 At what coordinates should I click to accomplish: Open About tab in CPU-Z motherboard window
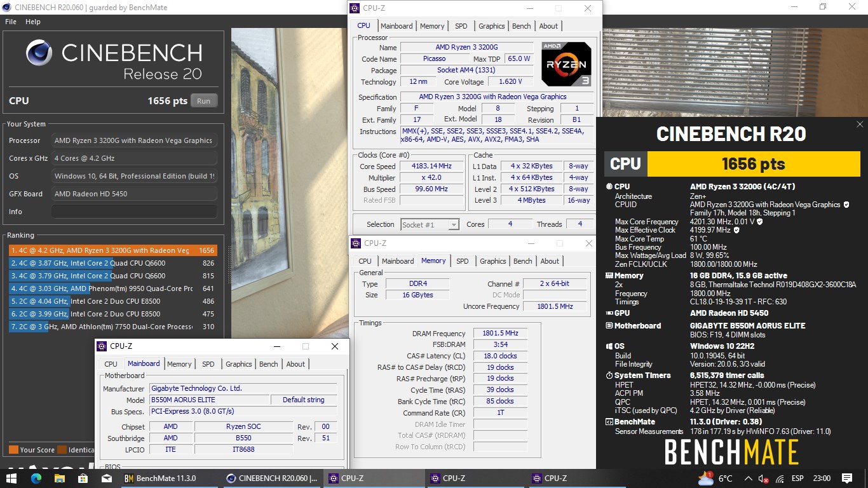[x=295, y=364]
